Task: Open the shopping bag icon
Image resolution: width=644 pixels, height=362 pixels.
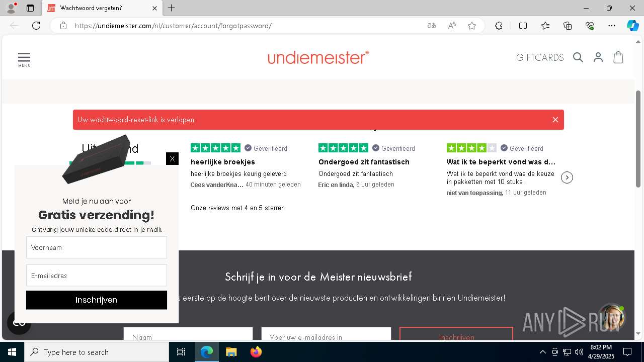Action: point(618,57)
